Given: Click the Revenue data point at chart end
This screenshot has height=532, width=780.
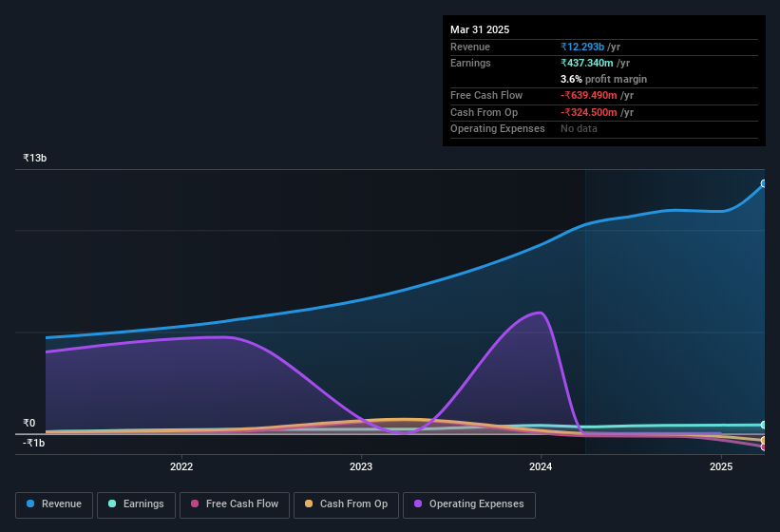Looking at the screenshot, I should tap(764, 184).
